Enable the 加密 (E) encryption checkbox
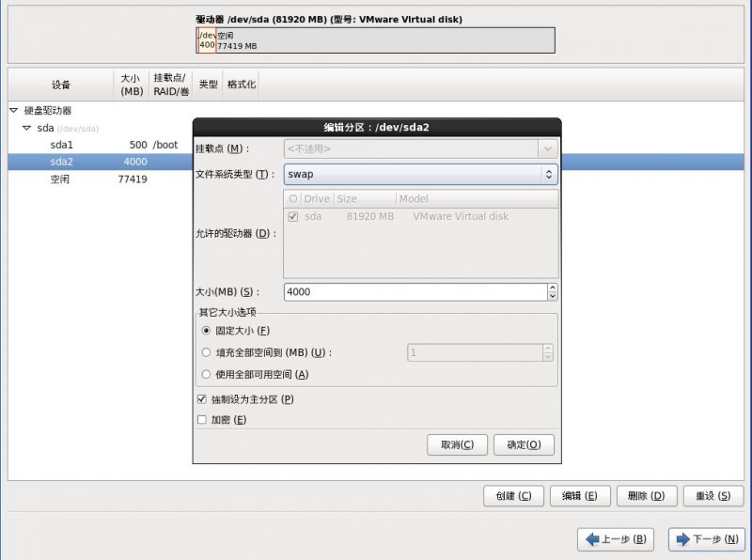 [202, 420]
